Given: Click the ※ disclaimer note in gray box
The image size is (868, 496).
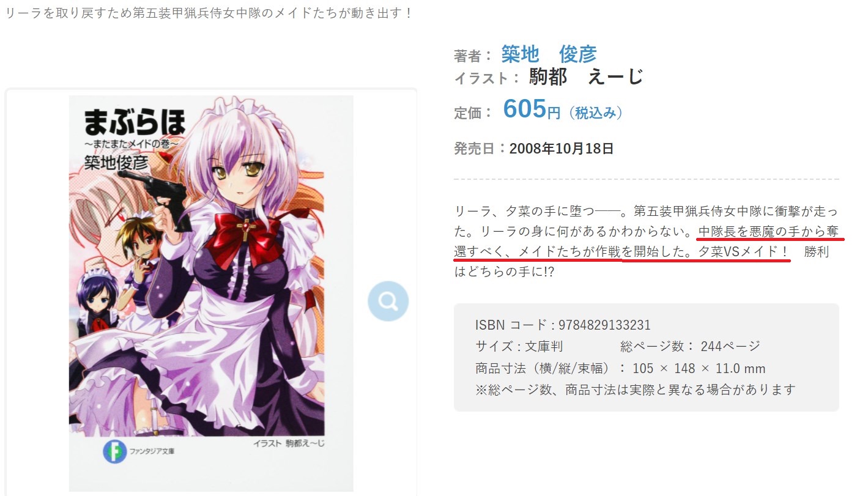Looking at the screenshot, I should [636, 390].
